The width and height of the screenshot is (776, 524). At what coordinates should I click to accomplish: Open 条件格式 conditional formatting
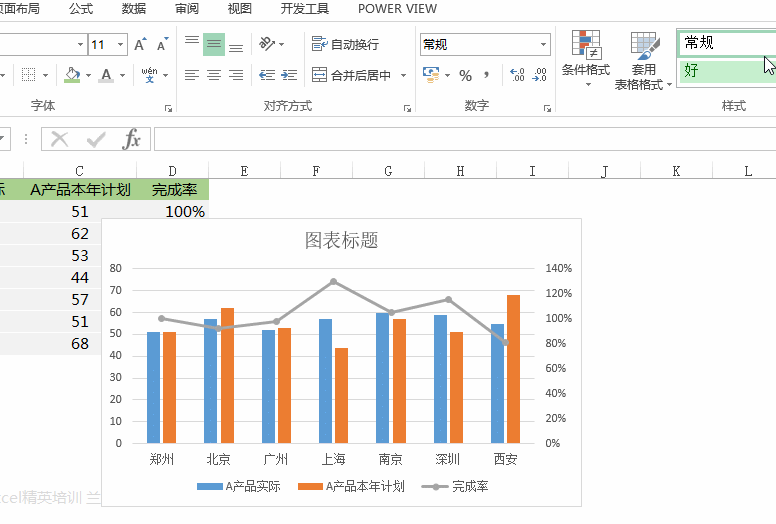[586, 59]
